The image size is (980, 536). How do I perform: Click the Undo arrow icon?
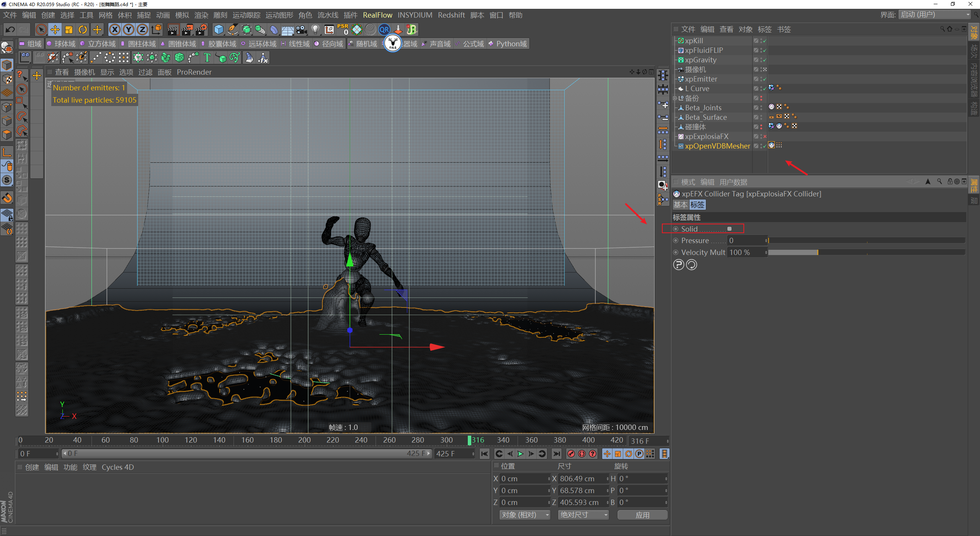click(10, 29)
